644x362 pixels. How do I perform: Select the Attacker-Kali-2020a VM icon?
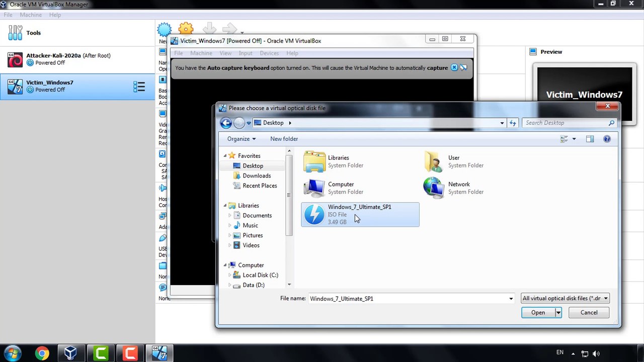15,60
